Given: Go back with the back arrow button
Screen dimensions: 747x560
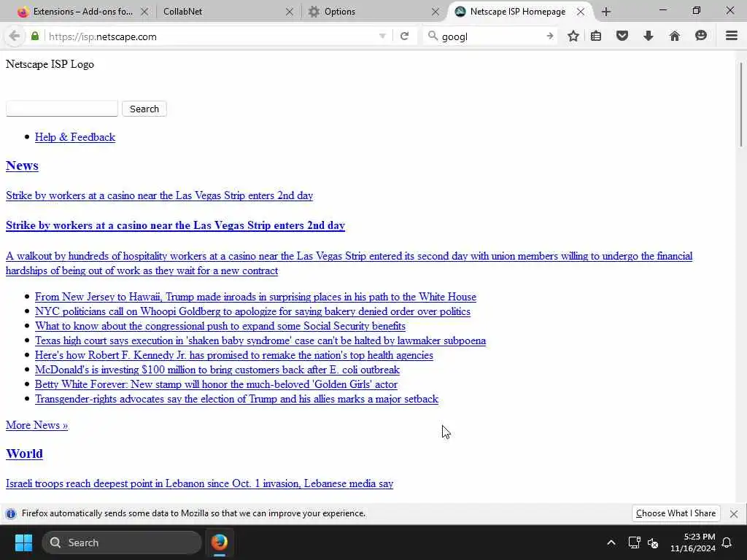Looking at the screenshot, I should pyautogui.click(x=15, y=36).
